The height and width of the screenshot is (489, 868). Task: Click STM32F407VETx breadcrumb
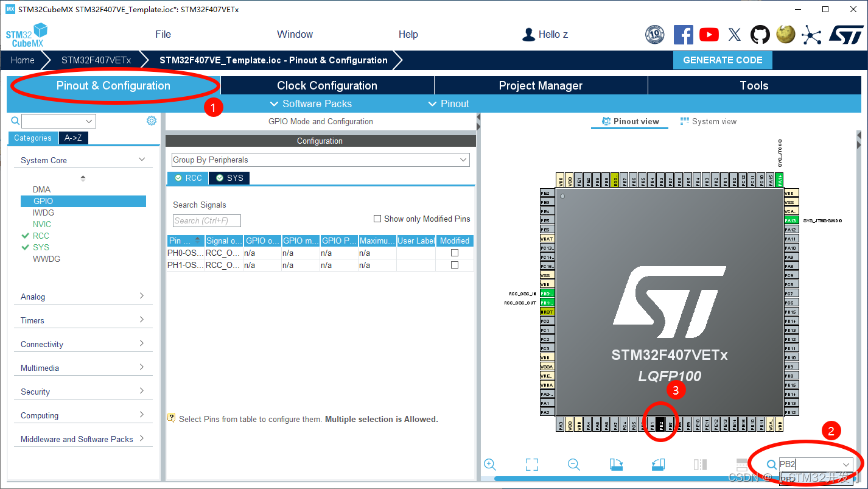(96, 60)
